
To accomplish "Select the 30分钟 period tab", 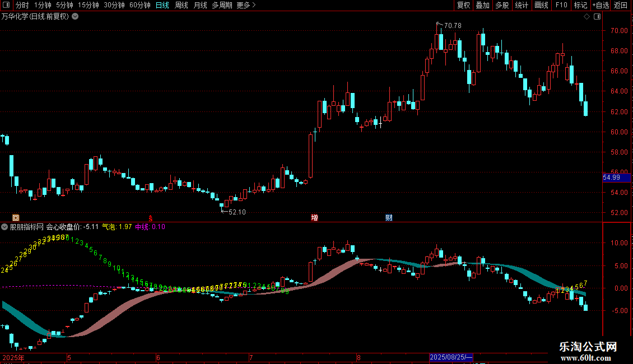I will click(114, 5).
